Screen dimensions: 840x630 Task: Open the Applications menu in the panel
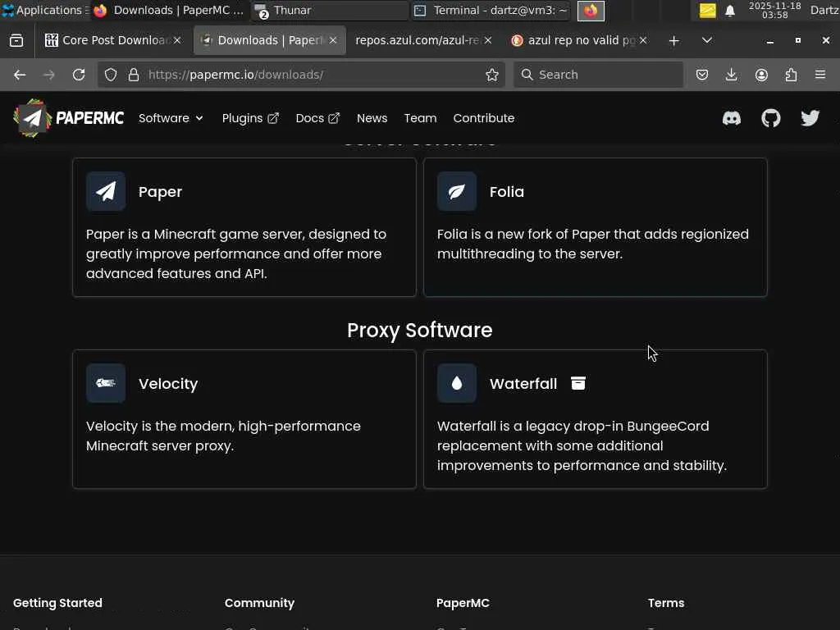point(45,10)
